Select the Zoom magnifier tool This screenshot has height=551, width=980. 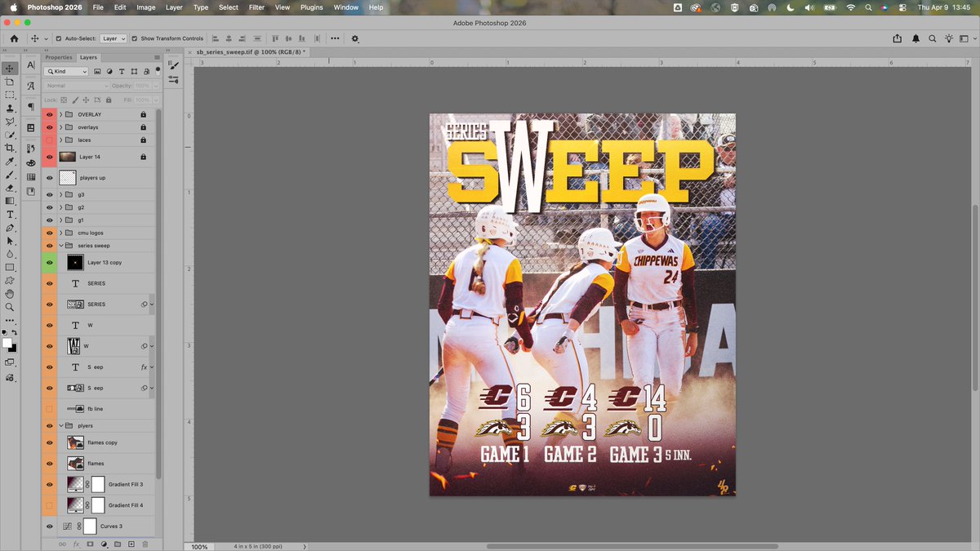pyautogui.click(x=10, y=307)
